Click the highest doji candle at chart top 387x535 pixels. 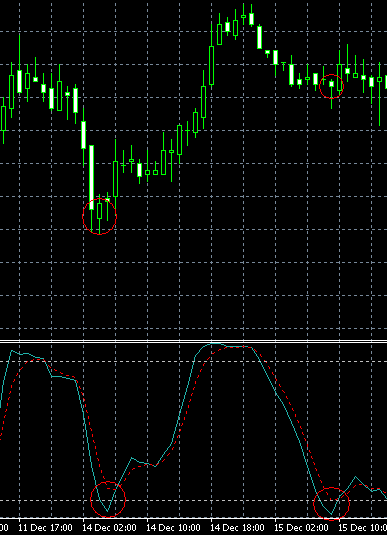tap(244, 16)
